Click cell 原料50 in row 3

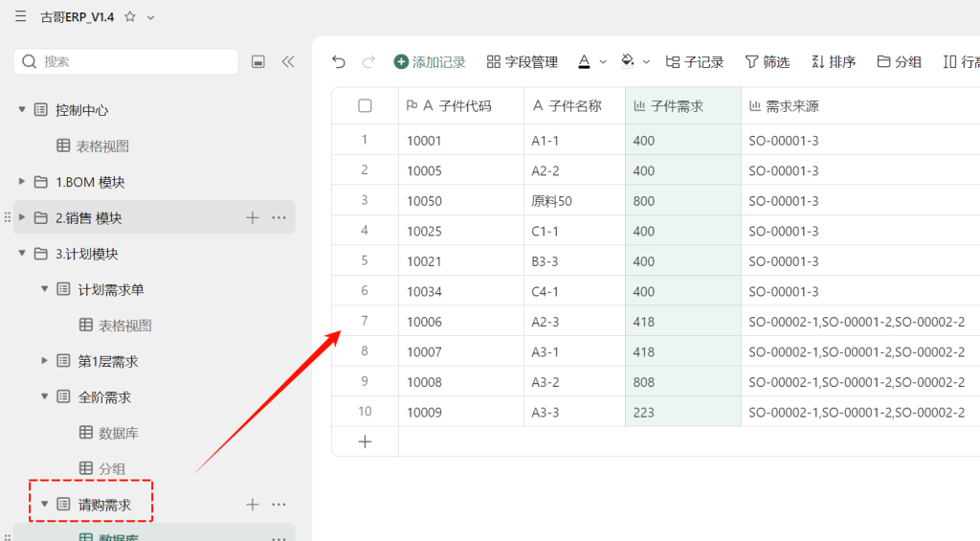tap(574, 201)
